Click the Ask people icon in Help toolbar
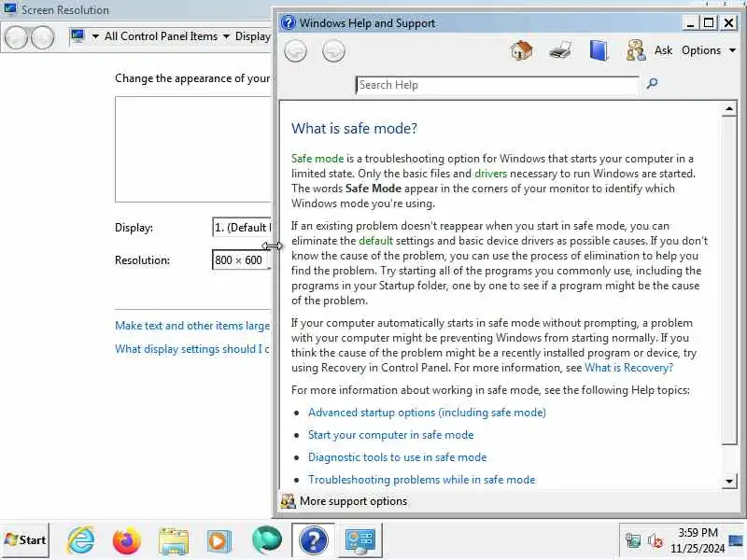747x560 pixels. [x=636, y=50]
